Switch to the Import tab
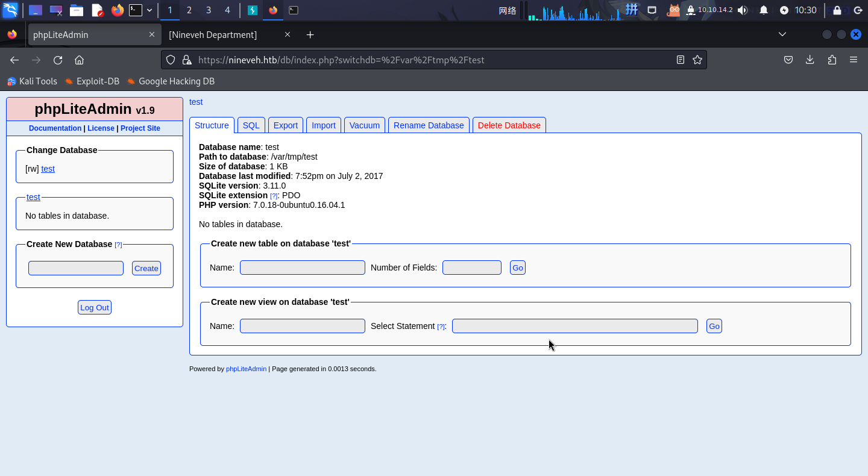The image size is (868, 476). pyautogui.click(x=324, y=125)
